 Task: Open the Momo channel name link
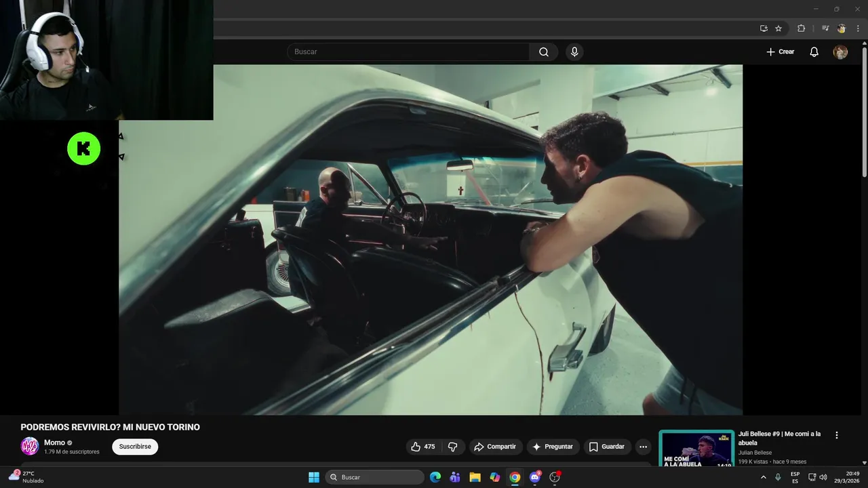(x=54, y=443)
